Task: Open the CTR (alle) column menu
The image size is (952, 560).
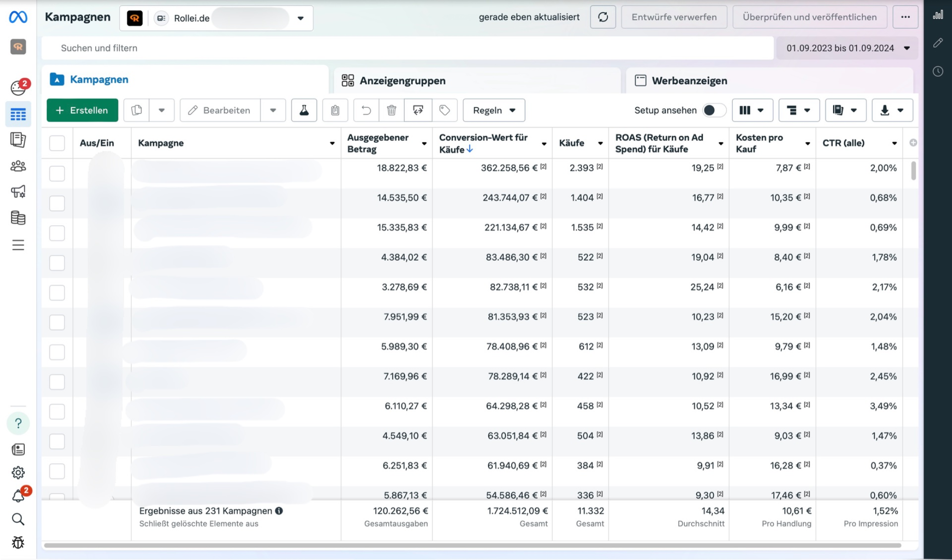Action: coord(894,144)
